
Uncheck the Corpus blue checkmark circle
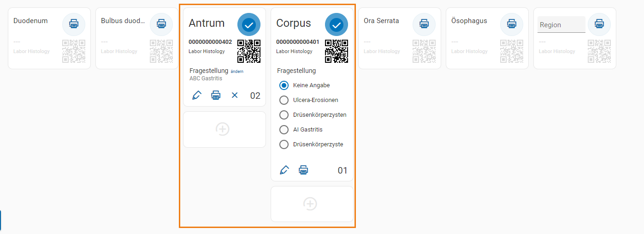pos(337,24)
